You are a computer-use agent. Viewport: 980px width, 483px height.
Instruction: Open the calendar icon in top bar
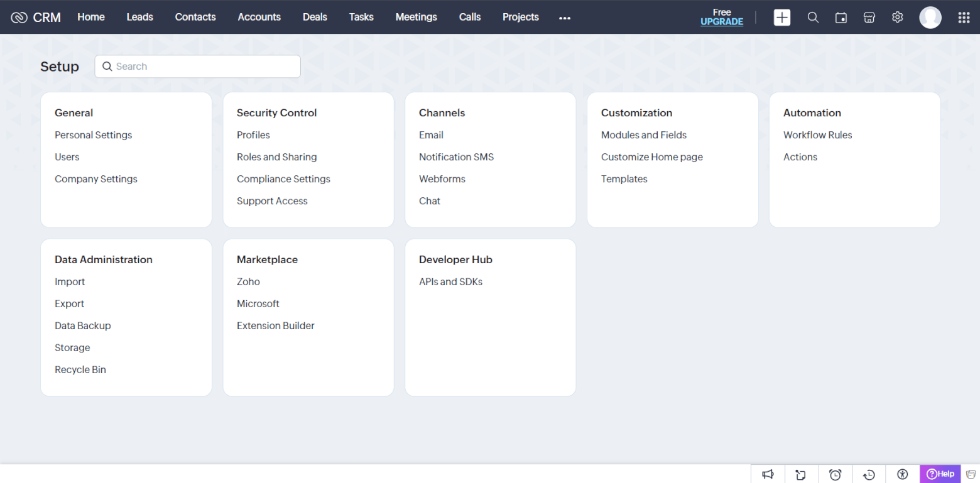[x=841, y=18]
